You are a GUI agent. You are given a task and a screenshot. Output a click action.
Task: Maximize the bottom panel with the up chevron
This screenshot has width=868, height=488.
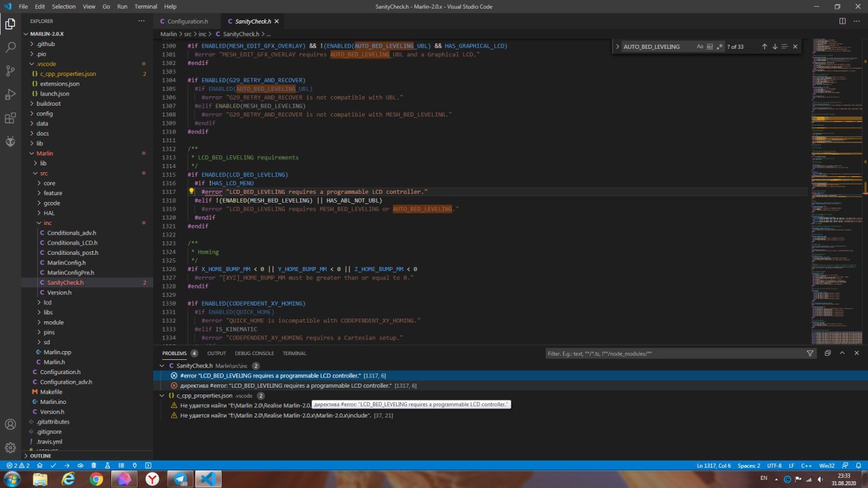point(842,353)
